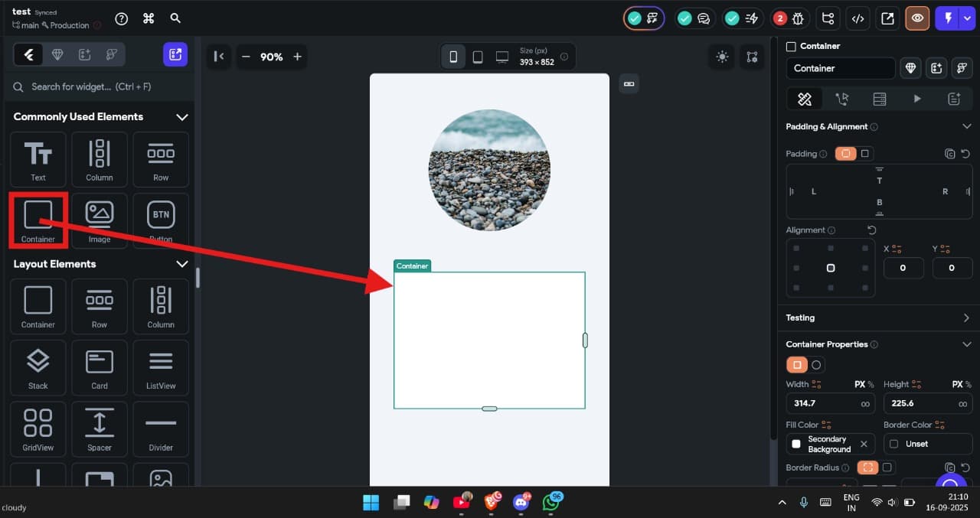Click the Unset border color button
The image size is (980, 518).
tap(928, 444)
